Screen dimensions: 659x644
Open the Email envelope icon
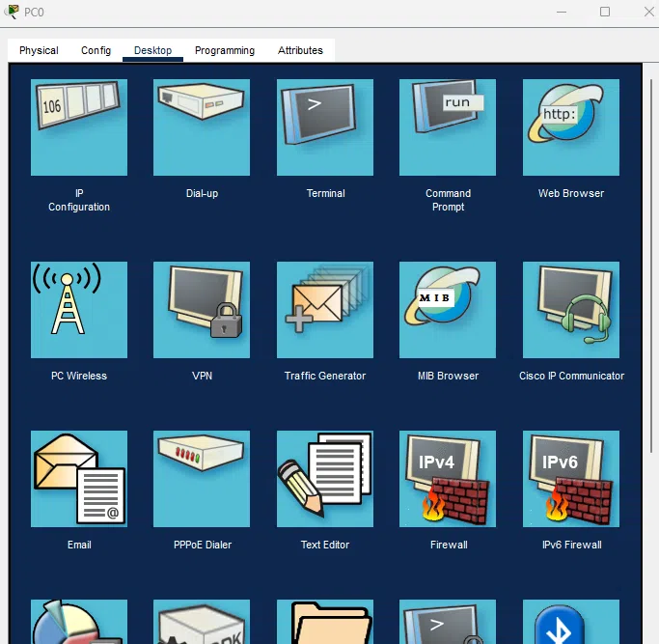79,478
